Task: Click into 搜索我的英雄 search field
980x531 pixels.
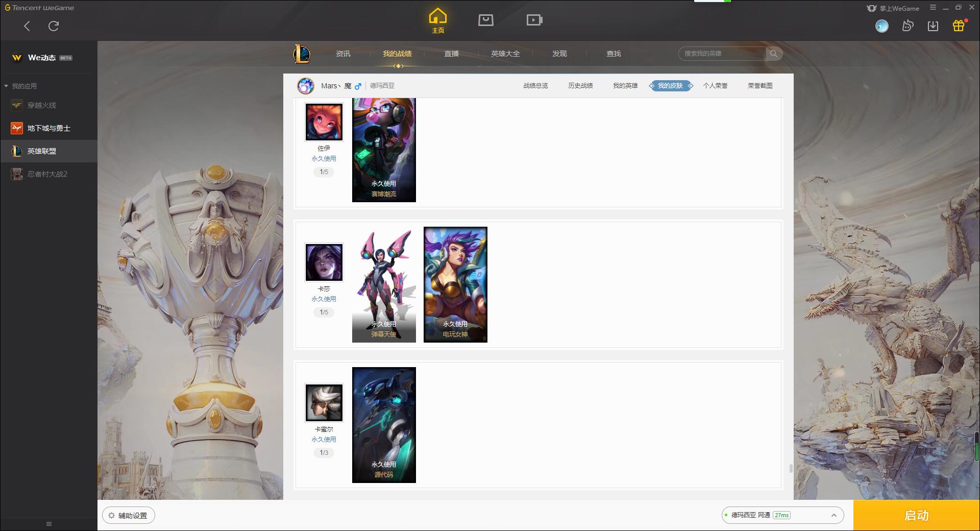Action: (722, 54)
